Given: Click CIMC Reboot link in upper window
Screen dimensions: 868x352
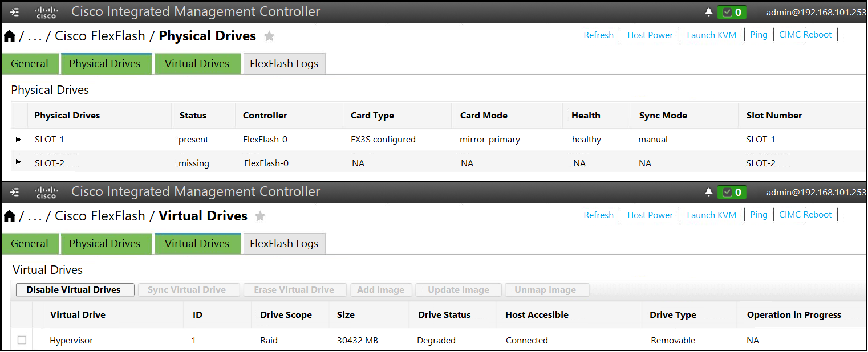Looking at the screenshot, I should (805, 35).
